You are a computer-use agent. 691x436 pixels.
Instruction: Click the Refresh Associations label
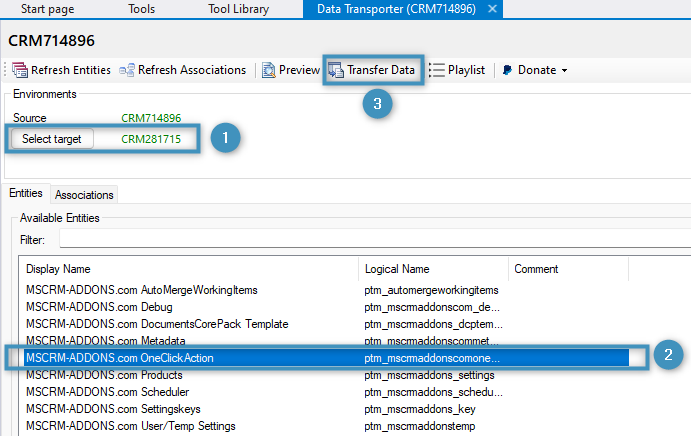[x=192, y=70]
